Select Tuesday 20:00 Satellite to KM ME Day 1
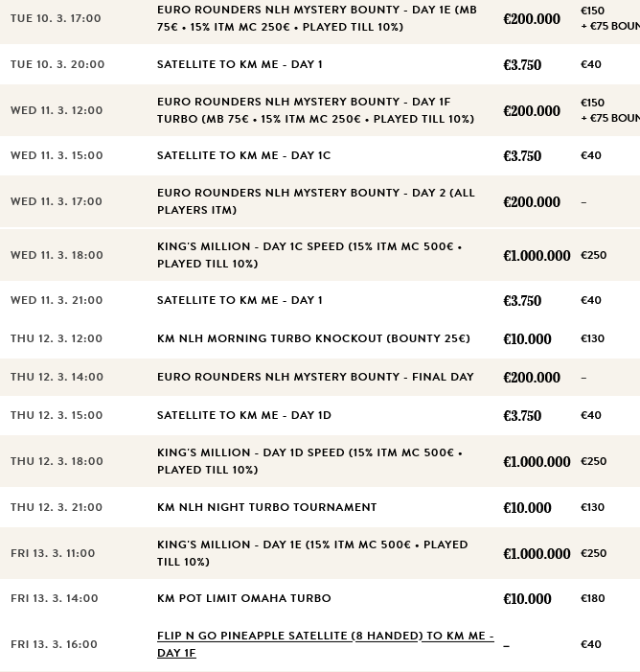Viewport: 640px width, 672px height. pos(240,64)
